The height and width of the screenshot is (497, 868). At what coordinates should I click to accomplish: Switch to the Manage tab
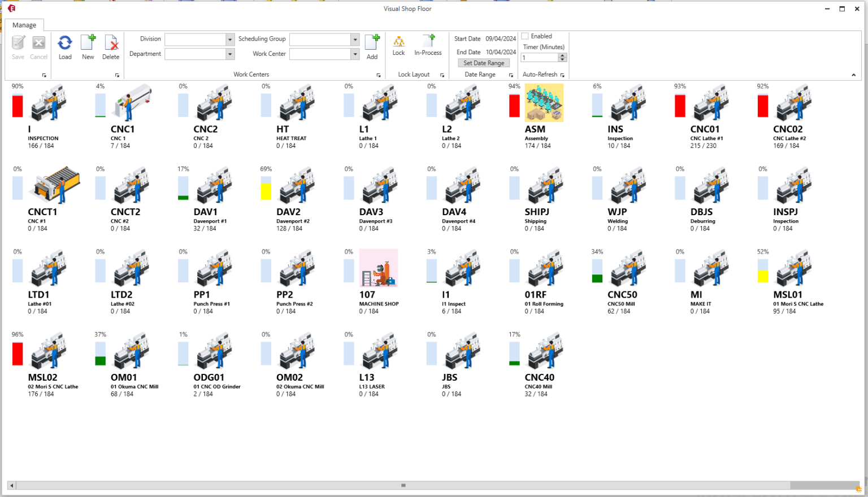24,25
